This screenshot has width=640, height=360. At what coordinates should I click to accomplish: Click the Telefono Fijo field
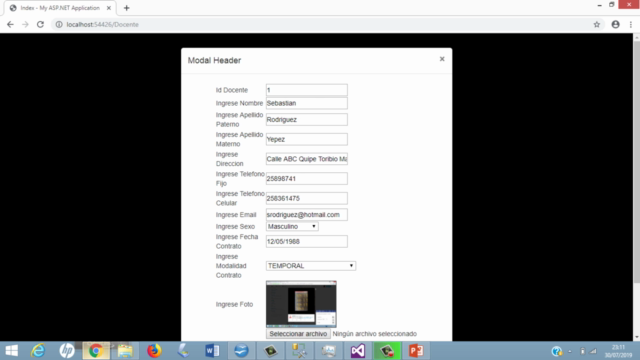tap(307, 178)
